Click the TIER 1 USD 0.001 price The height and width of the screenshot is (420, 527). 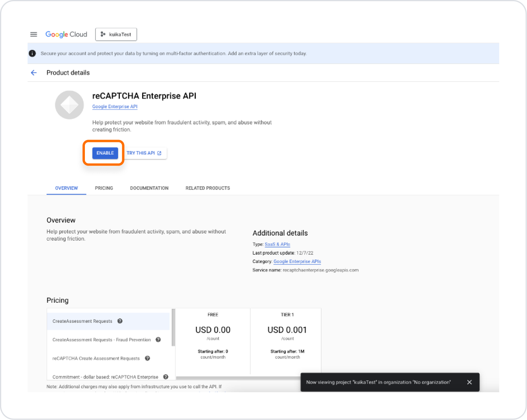click(x=287, y=330)
